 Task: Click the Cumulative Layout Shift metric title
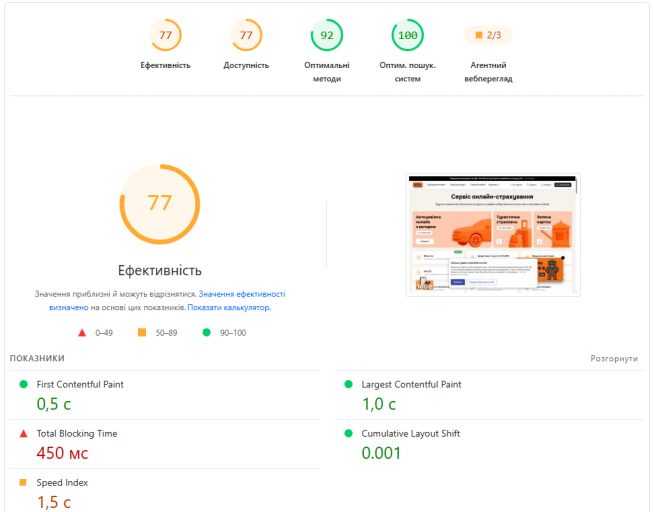[410, 433]
